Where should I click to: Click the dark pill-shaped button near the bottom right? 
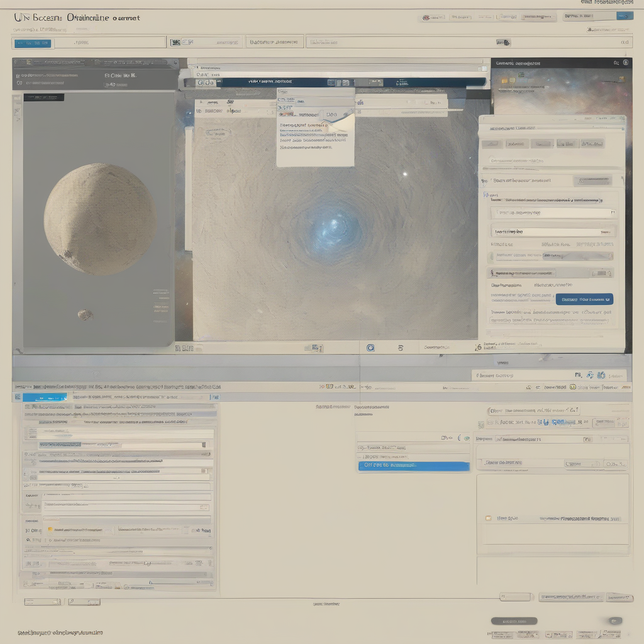[x=514, y=621]
